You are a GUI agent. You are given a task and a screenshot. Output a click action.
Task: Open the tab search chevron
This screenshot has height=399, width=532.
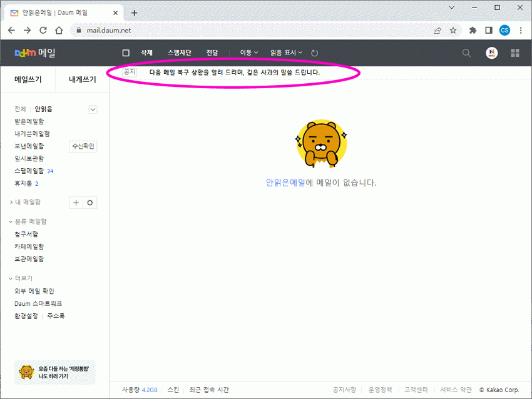click(452, 8)
